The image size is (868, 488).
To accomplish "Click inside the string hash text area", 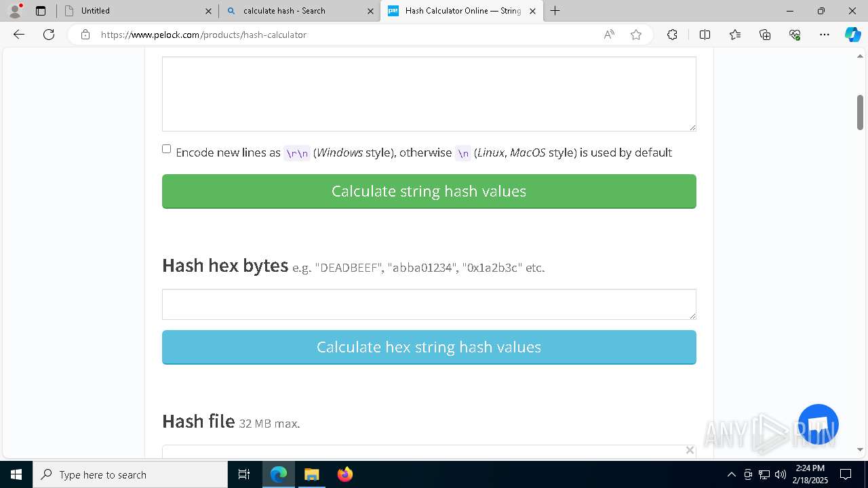I will [x=429, y=94].
